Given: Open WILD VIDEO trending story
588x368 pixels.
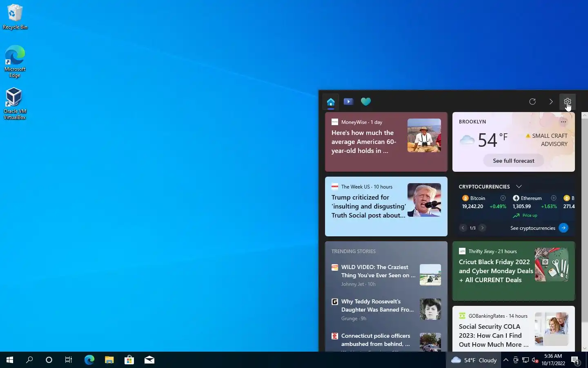Looking at the screenshot, I should click(x=378, y=271).
